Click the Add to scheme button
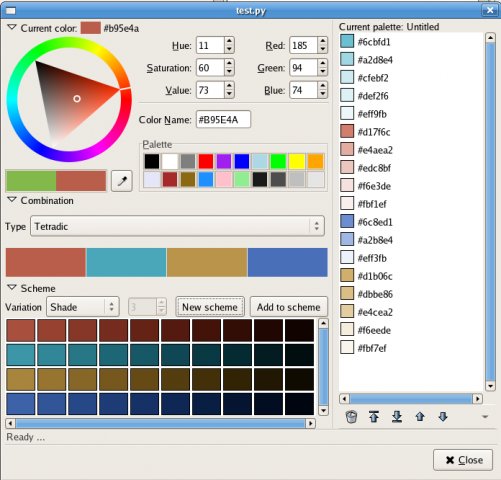 (289, 307)
